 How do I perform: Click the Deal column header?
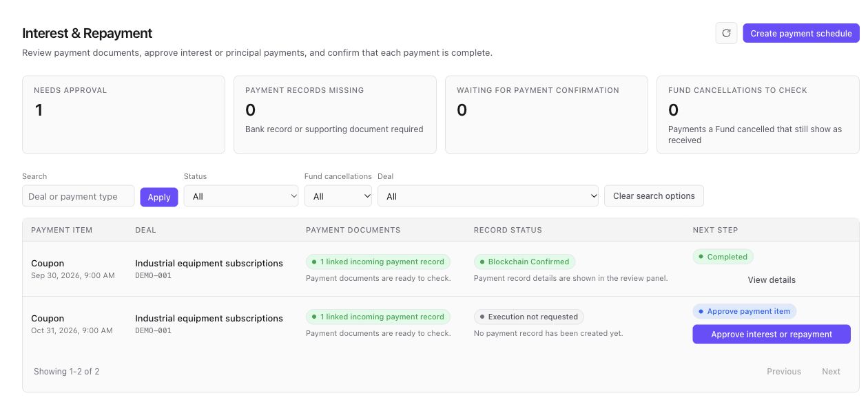[x=145, y=230]
